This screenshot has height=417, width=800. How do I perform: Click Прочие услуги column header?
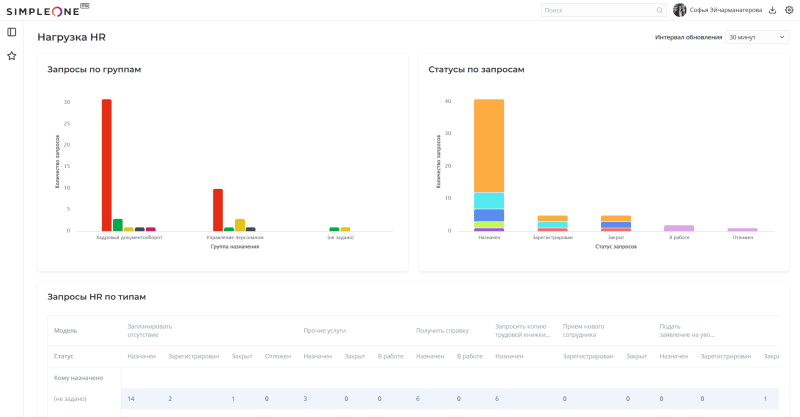[x=323, y=329]
